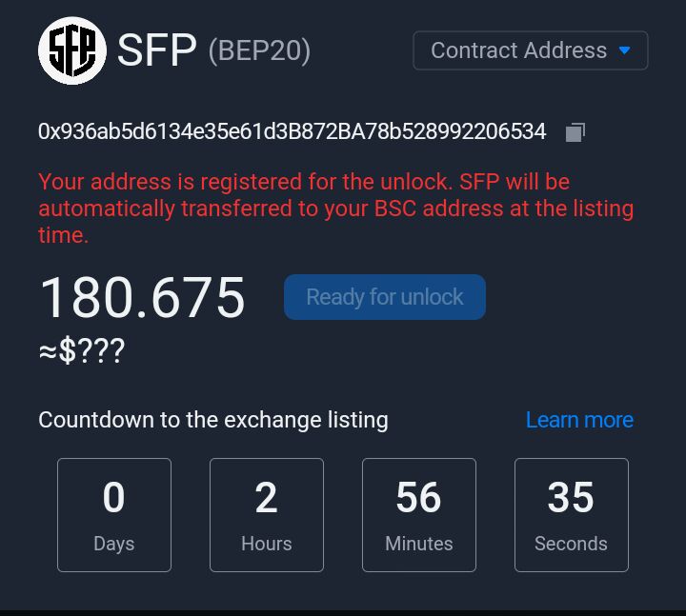Open the Learn more link
Viewport: 686px width, 616px height.
coord(579,420)
